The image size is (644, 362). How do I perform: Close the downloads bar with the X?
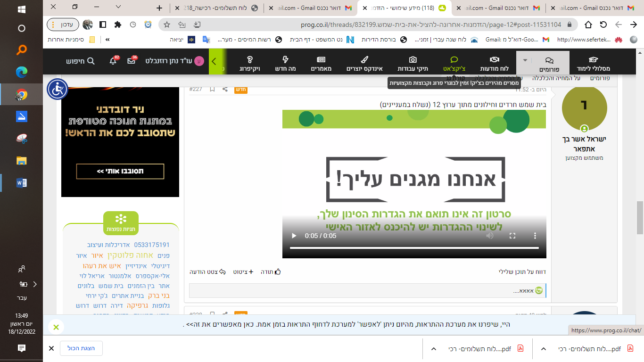tap(51, 348)
